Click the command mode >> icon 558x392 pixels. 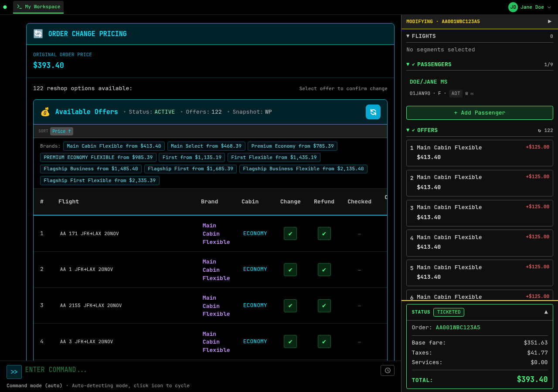14,372
